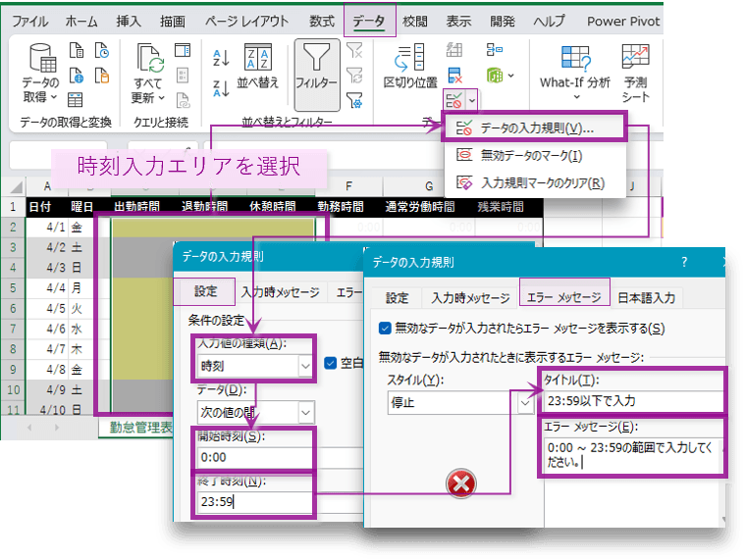Select the 日本語入力 tab in front dialog
Image resolution: width=744 pixels, height=560 pixels.
click(647, 298)
